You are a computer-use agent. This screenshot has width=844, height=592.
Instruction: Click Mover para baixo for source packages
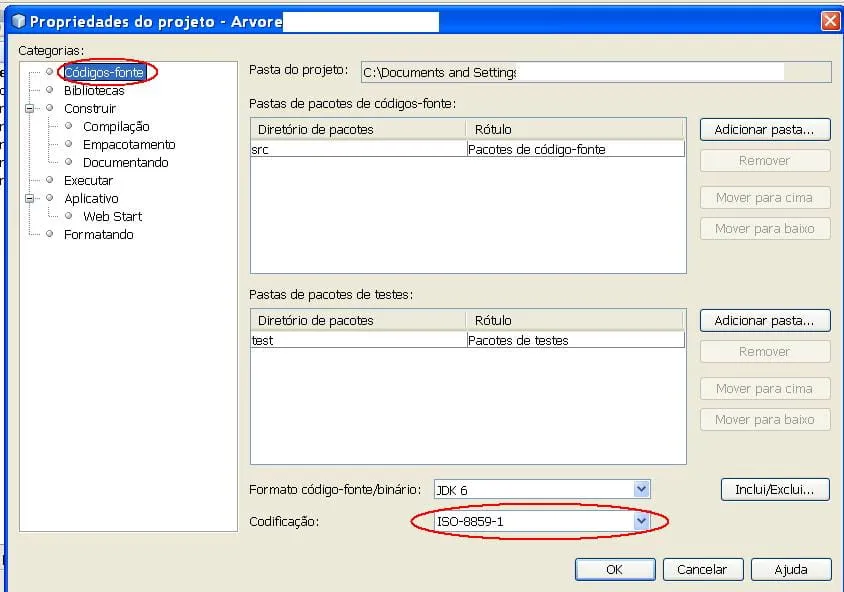coord(765,229)
